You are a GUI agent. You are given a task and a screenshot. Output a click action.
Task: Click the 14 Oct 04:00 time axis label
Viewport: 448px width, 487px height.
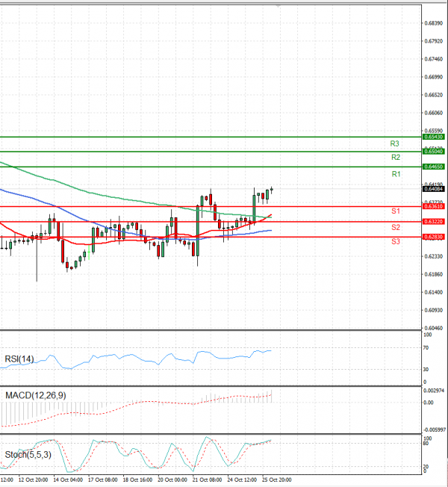(x=67, y=480)
